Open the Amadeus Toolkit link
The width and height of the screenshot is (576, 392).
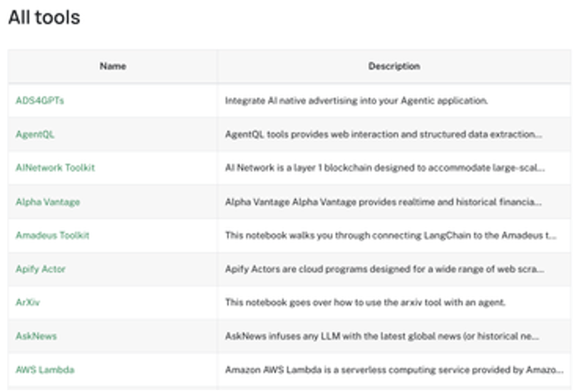click(53, 235)
